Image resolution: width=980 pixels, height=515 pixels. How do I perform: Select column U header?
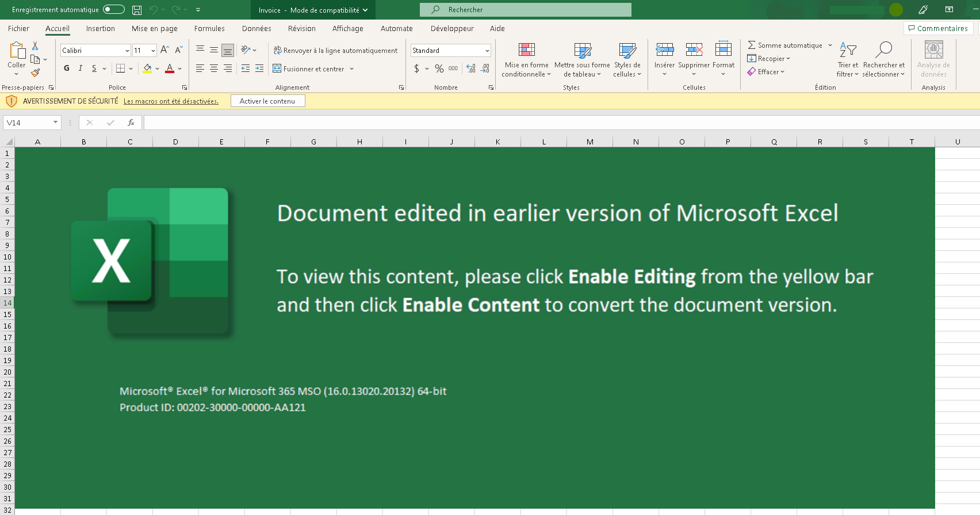[x=958, y=142]
